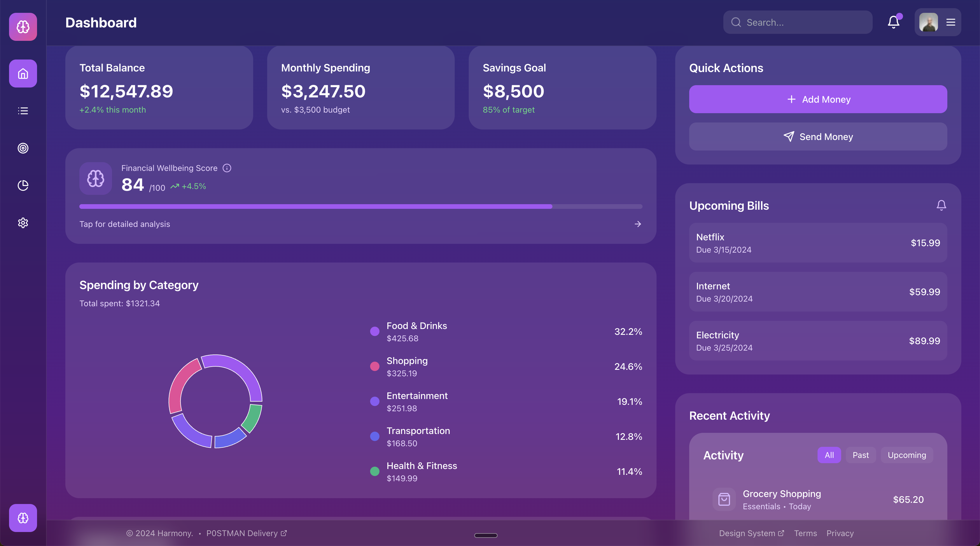The image size is (980, 546).
Task: Open the hamburger user menu
Action: coord(951,22)
